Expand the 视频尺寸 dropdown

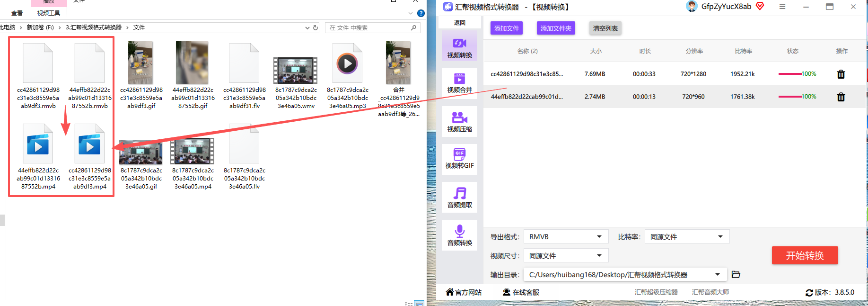pos(566,256)
